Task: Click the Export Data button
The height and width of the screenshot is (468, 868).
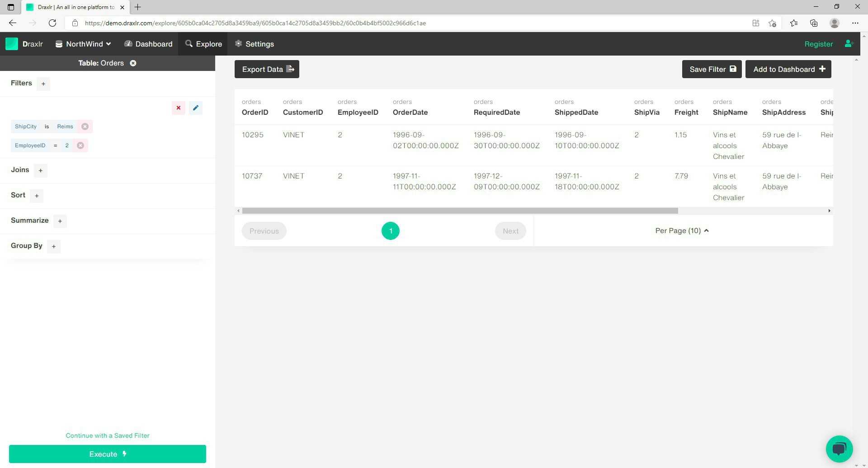Action: pos(267,69)
